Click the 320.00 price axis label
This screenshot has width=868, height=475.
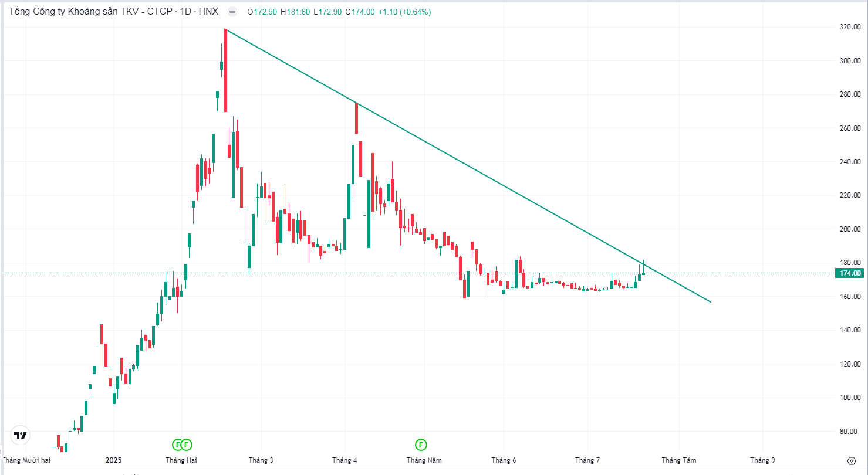click(850, 27)
